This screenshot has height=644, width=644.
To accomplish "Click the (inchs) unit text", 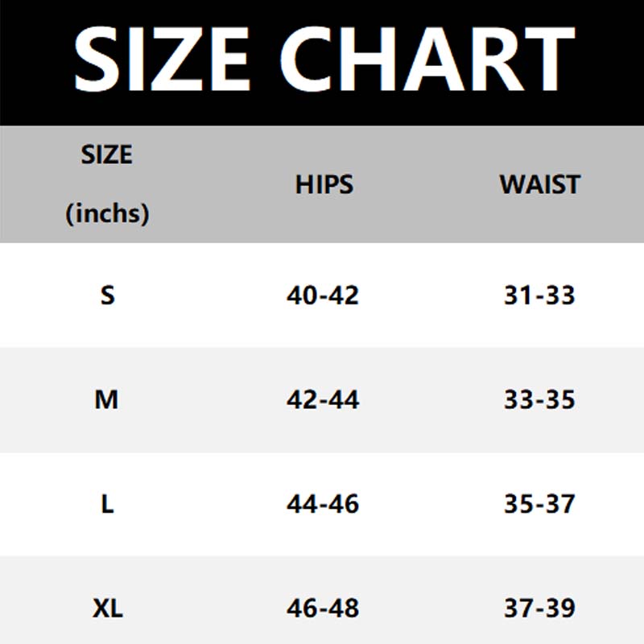I will [x=107, y=213].
